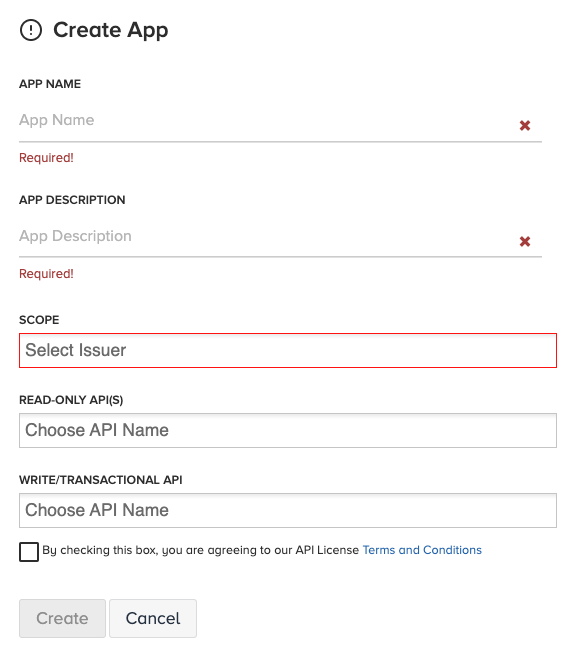Check the API License agreement checkbox
Image resolution: width=585 pixels, height=660 pixels.
tap(29, 552)
